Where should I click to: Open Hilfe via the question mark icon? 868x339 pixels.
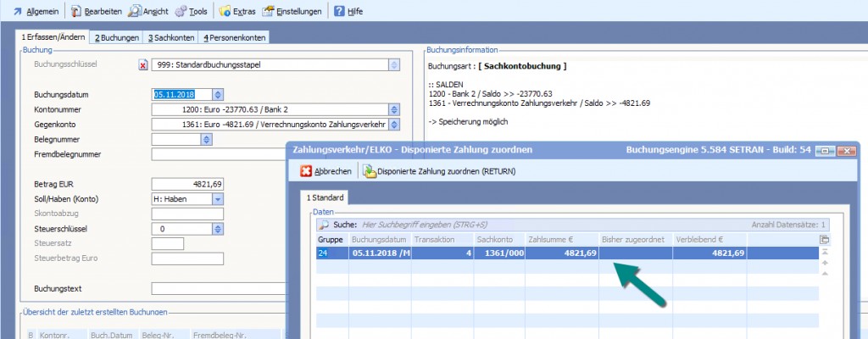click(339, 12)
